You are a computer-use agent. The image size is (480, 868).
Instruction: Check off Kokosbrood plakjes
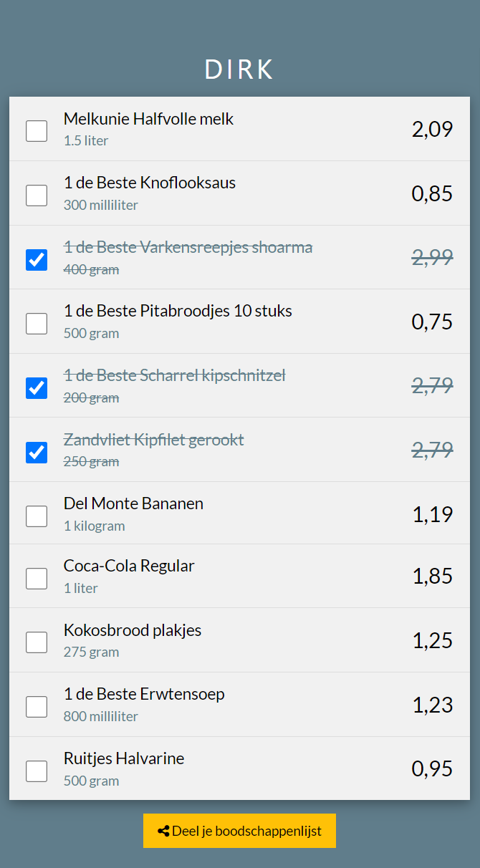coord(37,642)
